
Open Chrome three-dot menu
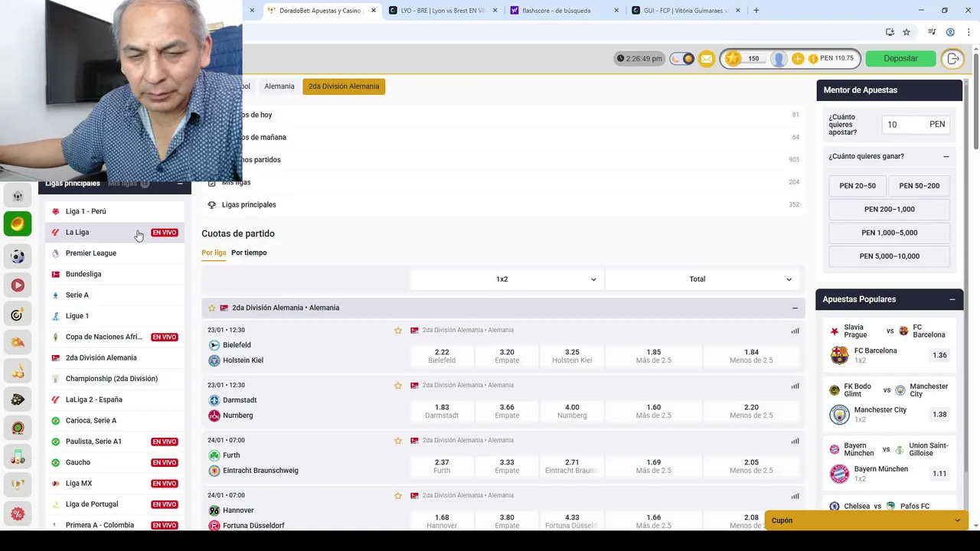[x=969, y=32]
